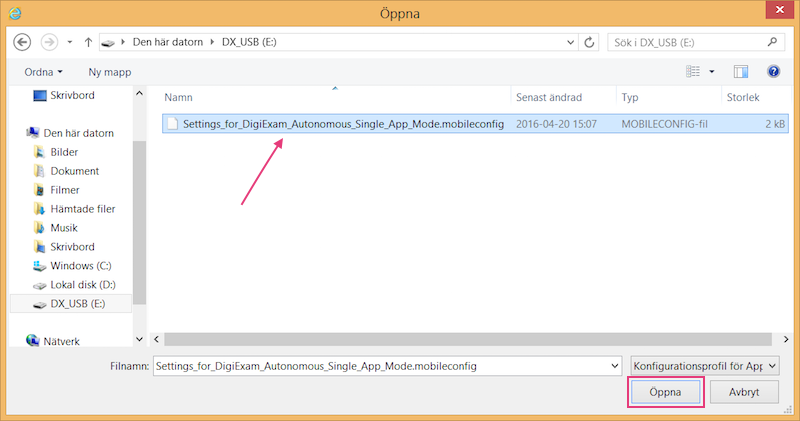
Task: Refresh the current folder view
Action: [589, 42]
